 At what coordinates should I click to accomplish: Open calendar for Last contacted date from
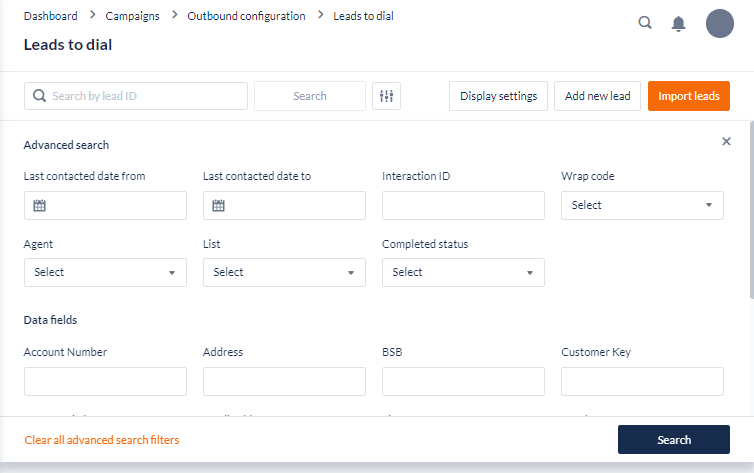click(x=40, y=206)
